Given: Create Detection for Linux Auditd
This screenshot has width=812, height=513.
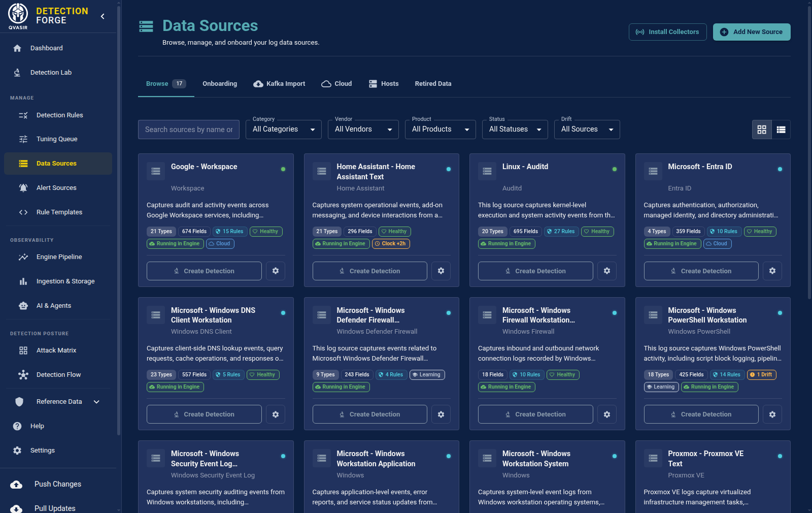Looking at the screenshot, I should [535, 271].
